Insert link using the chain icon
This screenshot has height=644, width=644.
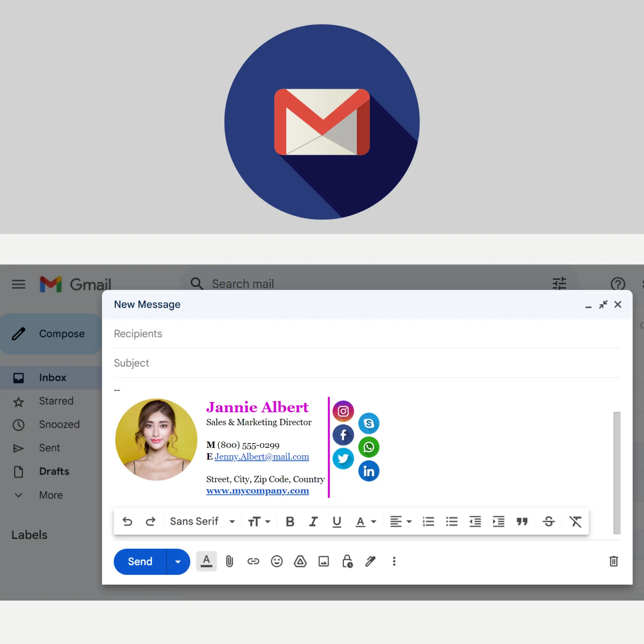coord(253,561)
